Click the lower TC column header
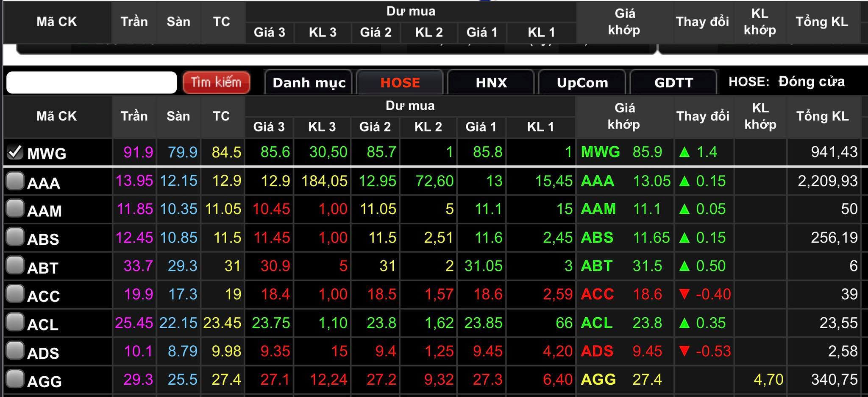This screenshot has height=397, width=868. [x=222, y=116]
